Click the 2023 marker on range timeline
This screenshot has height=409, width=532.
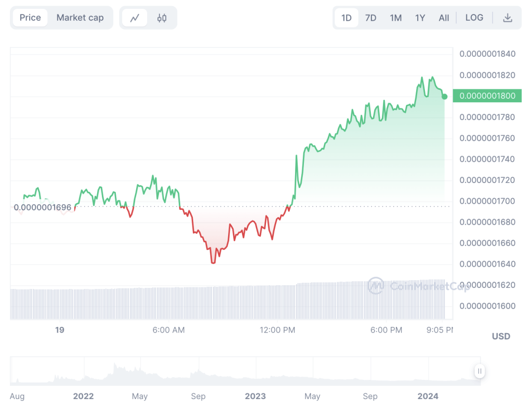(255, 396)
